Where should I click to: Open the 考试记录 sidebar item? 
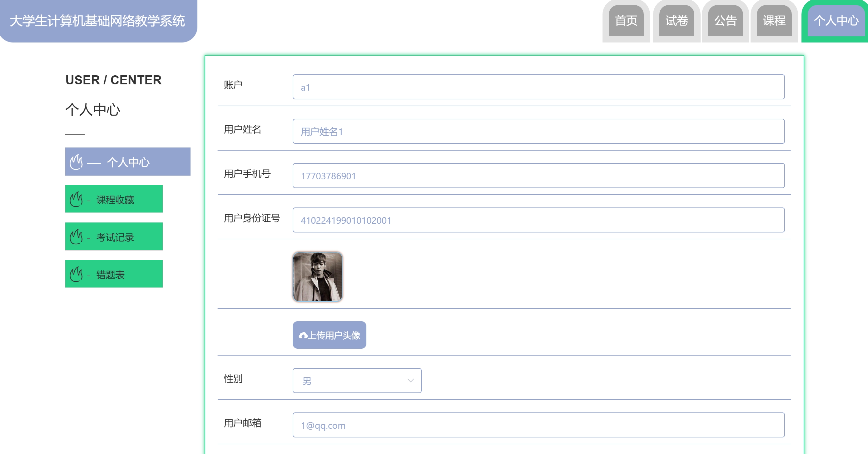pyautogui.click(x=114, y=236)
